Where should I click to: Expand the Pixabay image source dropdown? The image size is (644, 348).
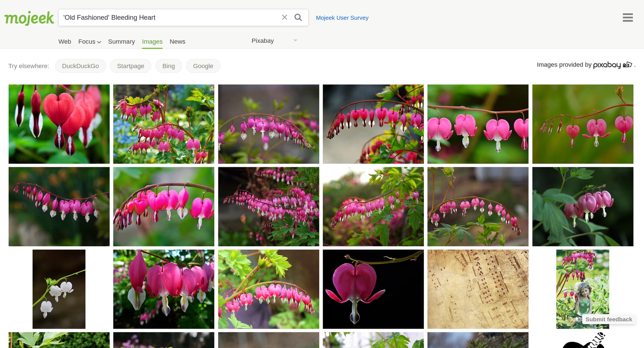pos(274,41)
